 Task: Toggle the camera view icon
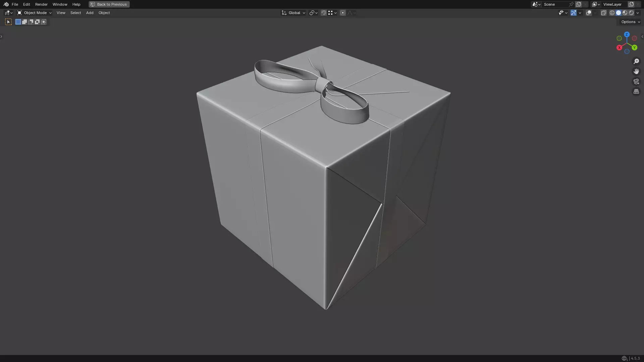point(636,81)
